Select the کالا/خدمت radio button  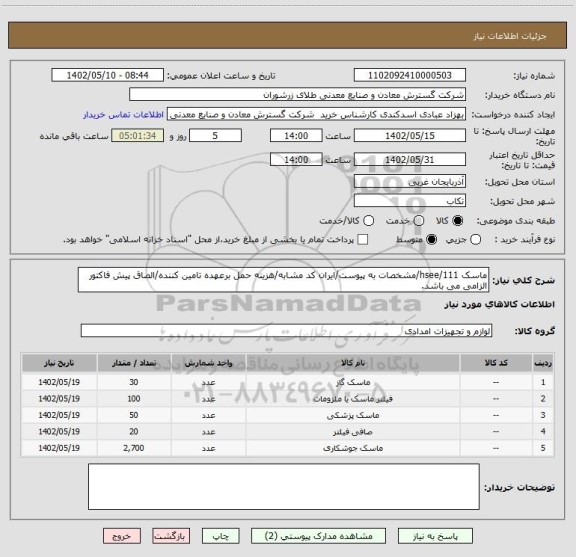pyautogui.click(x=368, y=221)
